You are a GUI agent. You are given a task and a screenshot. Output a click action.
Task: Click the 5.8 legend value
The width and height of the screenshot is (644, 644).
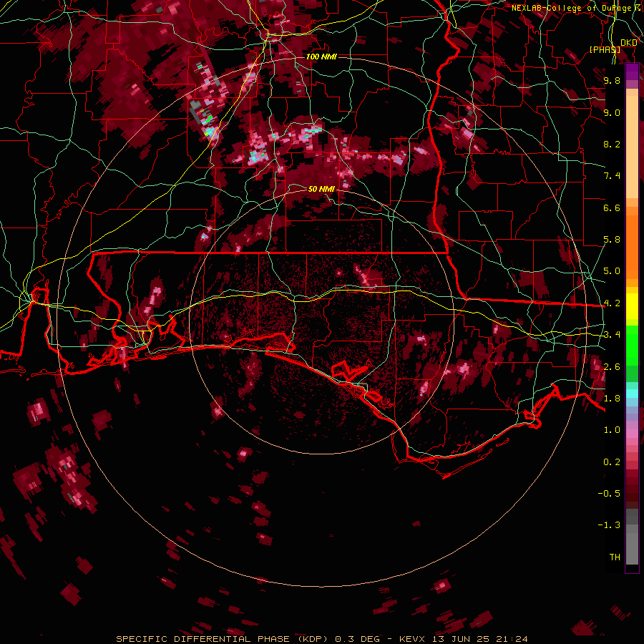pos(612,240)
